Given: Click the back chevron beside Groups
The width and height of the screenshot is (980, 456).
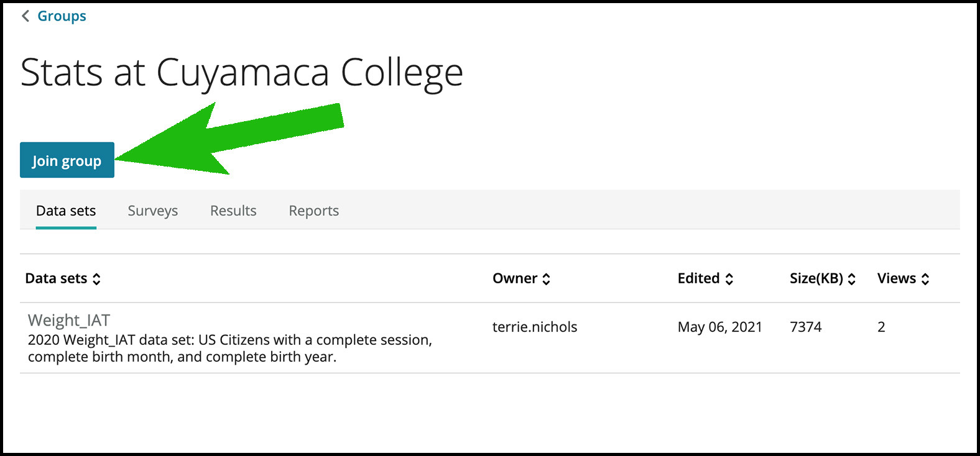Looking at the screenshot, I should coord(25,16).
